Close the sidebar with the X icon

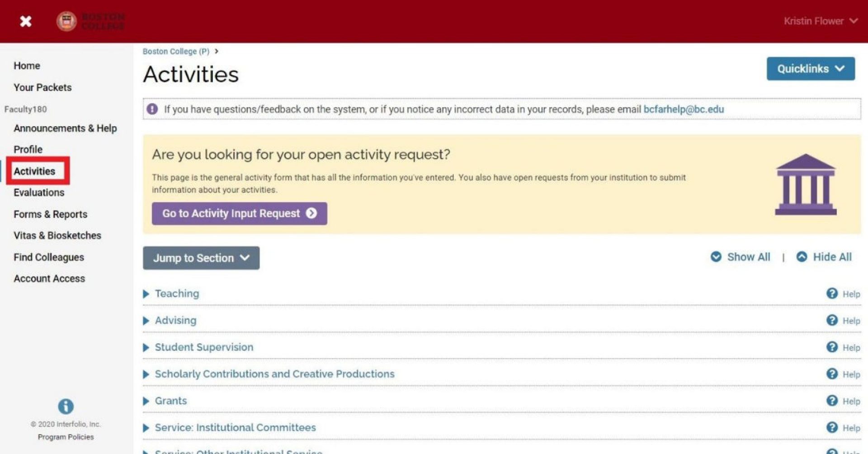click(x=26, y=21)
